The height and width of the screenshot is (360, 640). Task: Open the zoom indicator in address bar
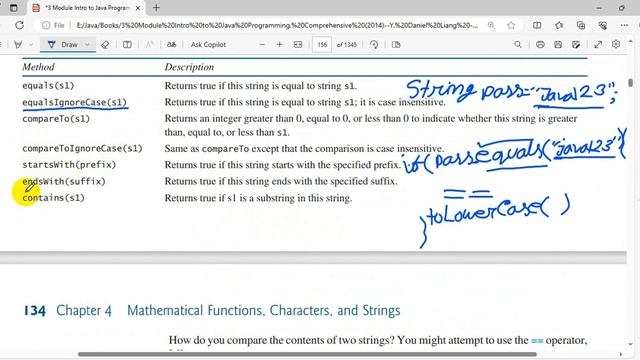(x=491, y=25)
